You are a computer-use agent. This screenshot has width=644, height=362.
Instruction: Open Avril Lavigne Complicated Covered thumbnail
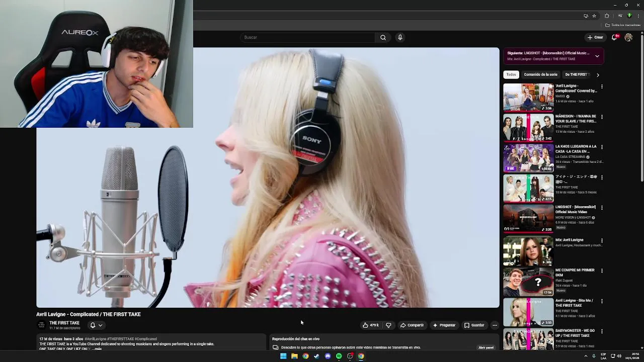click(528, 97)
